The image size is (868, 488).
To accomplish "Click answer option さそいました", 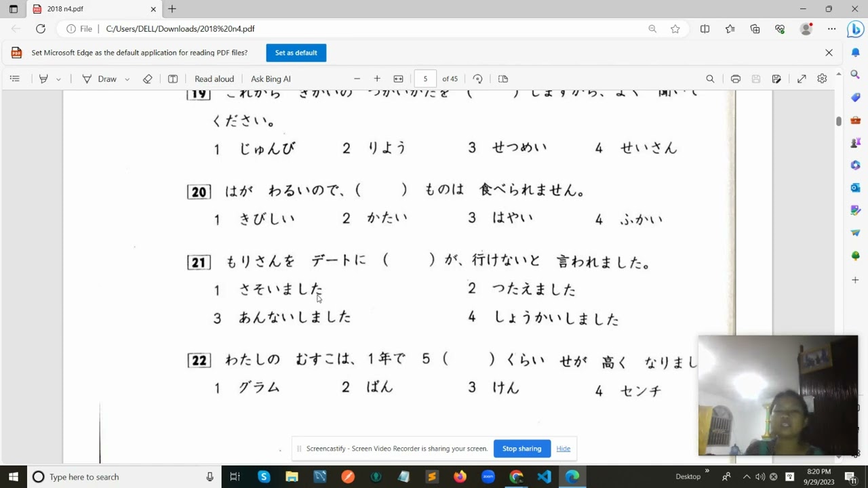I will click(281, 289).
